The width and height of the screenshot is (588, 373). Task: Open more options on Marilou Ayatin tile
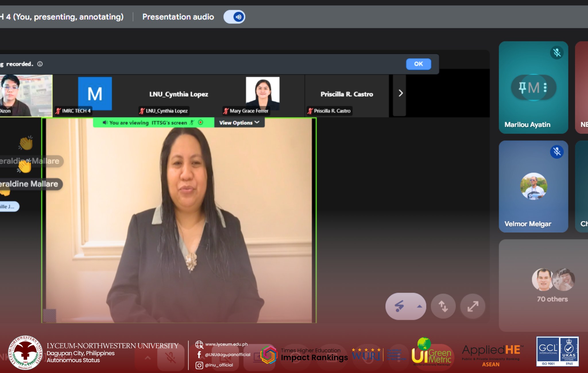pos(545,88)
